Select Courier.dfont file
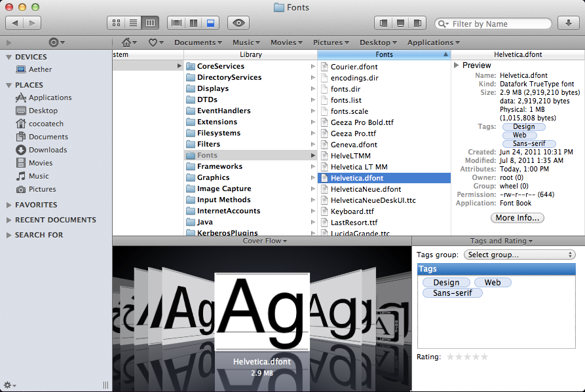Viewport: 585px width, 392px height. coord(384,67)
